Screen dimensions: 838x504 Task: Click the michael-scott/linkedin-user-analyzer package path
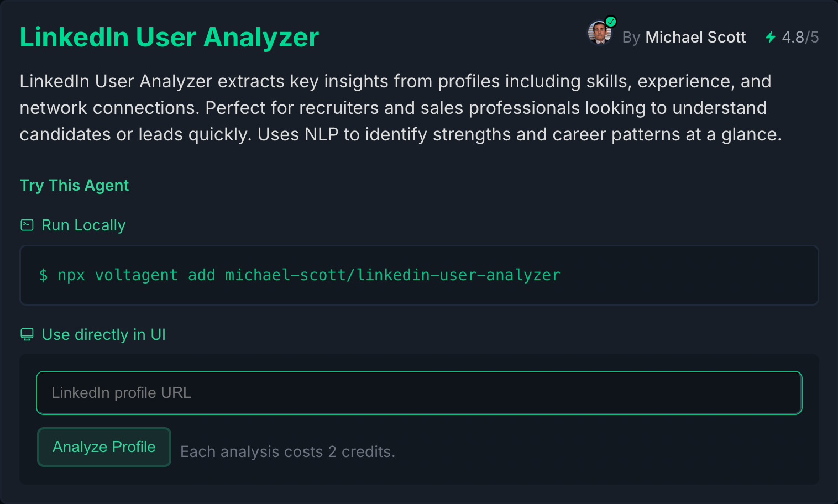(x=393, y=275)
